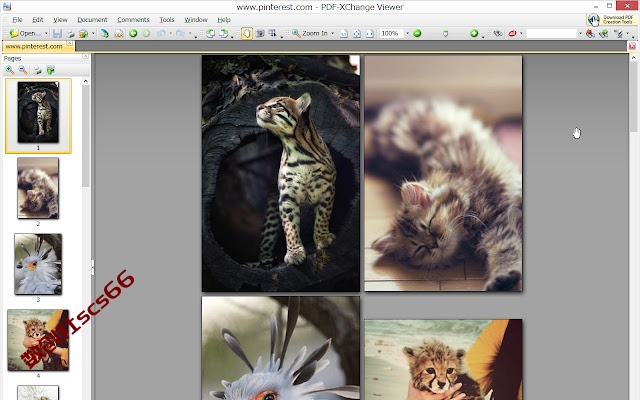The height and width of the screenshot is (400, 640).
Task: Click the Open file toolbar button
Action: [25, 33]
